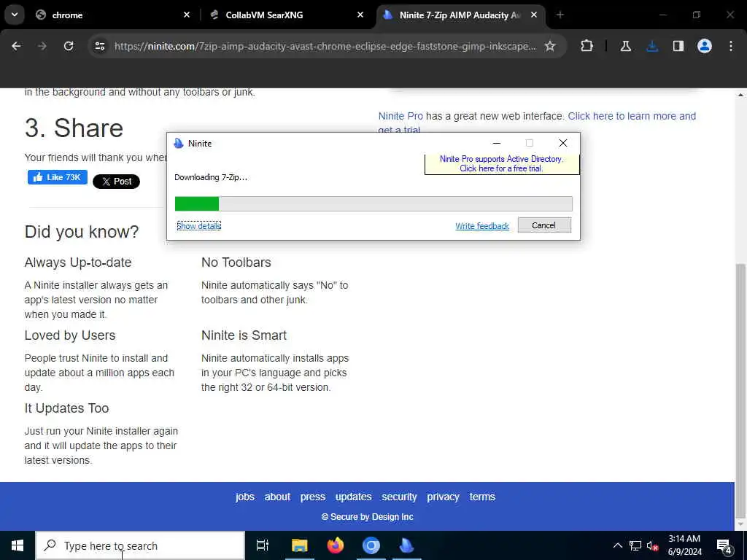Click the taskbar search box
Image resolution: width=747 pixels, height=560 pixels.
click(x=141, y=545)
